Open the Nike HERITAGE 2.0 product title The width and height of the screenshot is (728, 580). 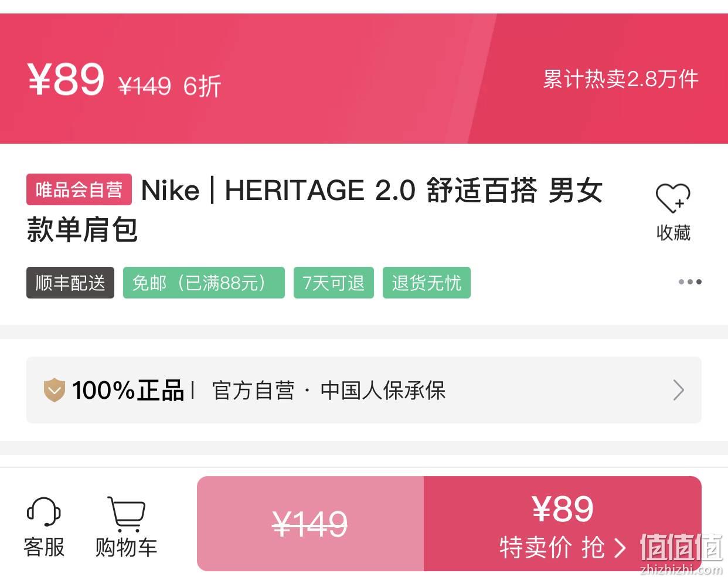pos(315,209)
